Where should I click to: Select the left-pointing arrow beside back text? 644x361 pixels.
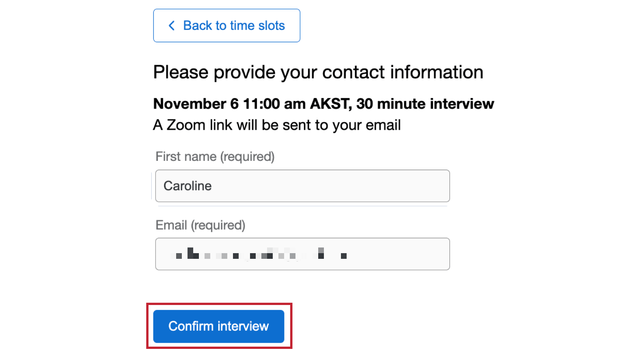[171, 25]
